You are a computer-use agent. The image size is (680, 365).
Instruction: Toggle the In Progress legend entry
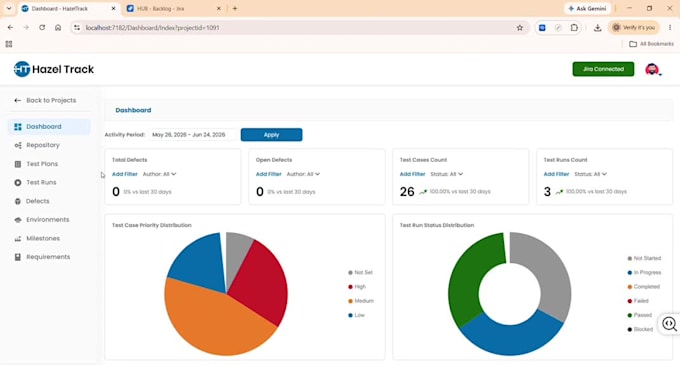click(644, 272)
